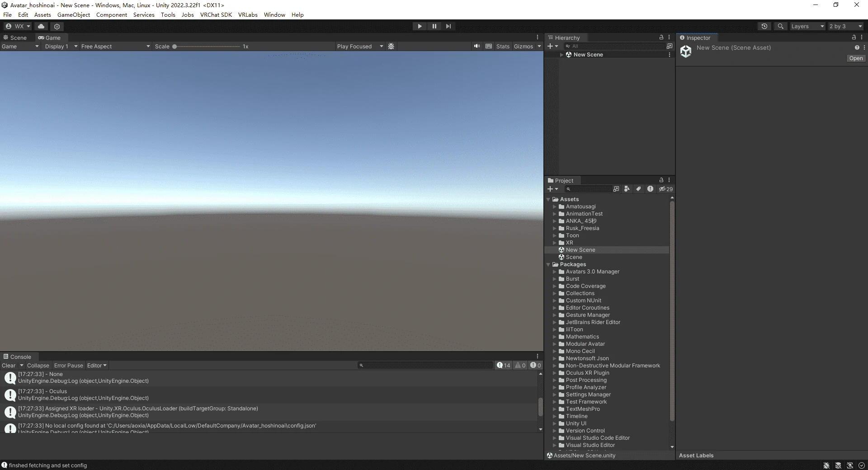Open the Layers dropdown

tap(807, 26)
